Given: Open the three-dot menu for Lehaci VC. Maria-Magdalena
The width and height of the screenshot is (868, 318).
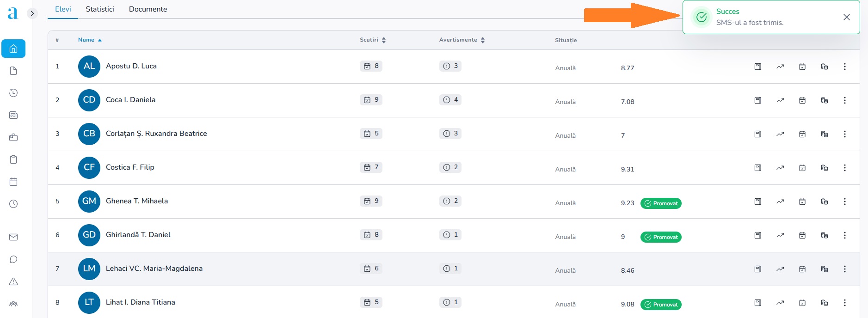Looking at the screenshot, I should coord(844,269).
